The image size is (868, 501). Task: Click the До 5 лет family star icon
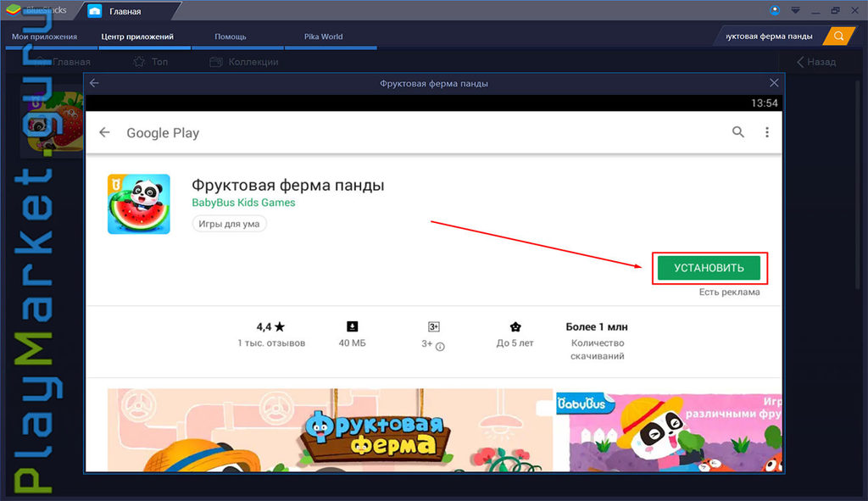[x=515, y=326]
